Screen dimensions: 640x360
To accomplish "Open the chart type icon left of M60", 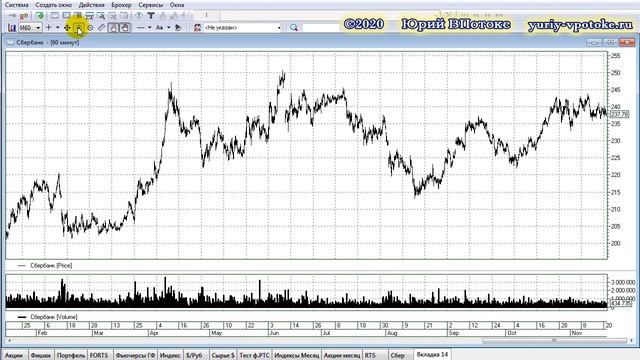I will [x=12, y=28].
